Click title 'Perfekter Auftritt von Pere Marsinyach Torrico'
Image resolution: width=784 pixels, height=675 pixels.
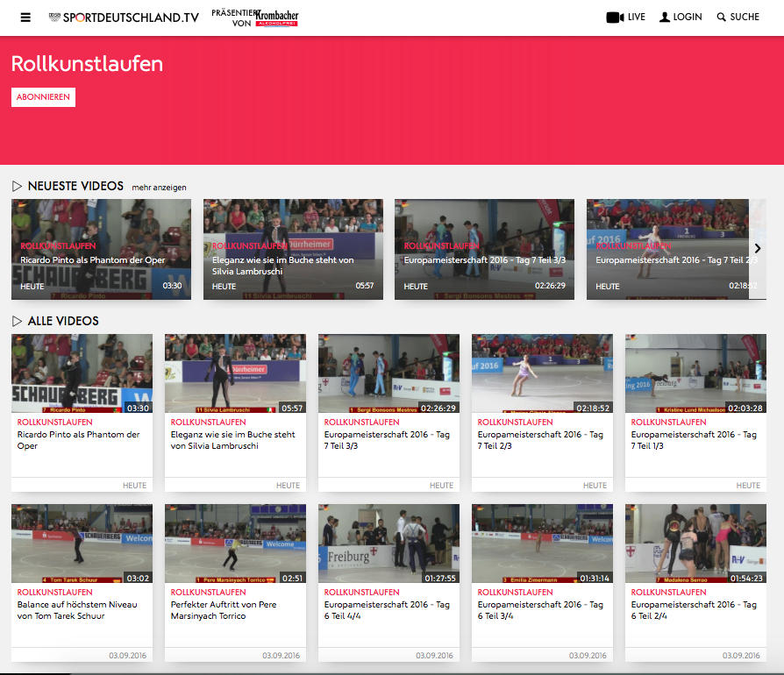click(x=224, y=610)
